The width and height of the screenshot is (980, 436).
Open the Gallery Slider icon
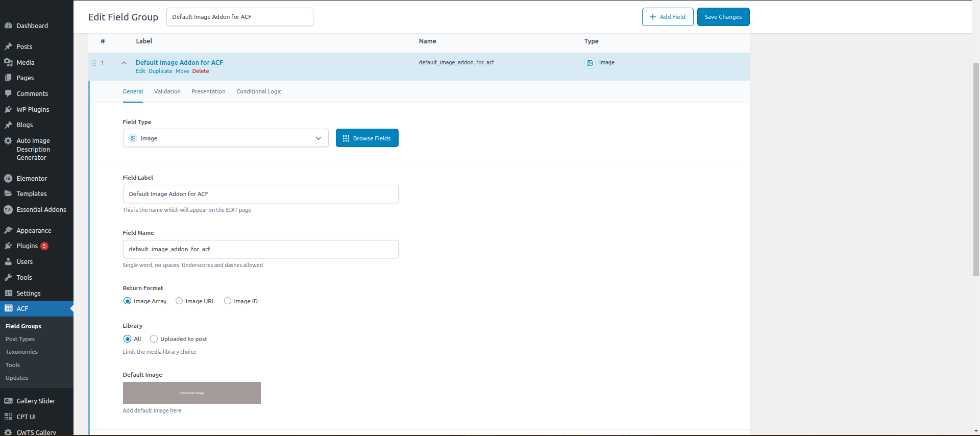8,401
